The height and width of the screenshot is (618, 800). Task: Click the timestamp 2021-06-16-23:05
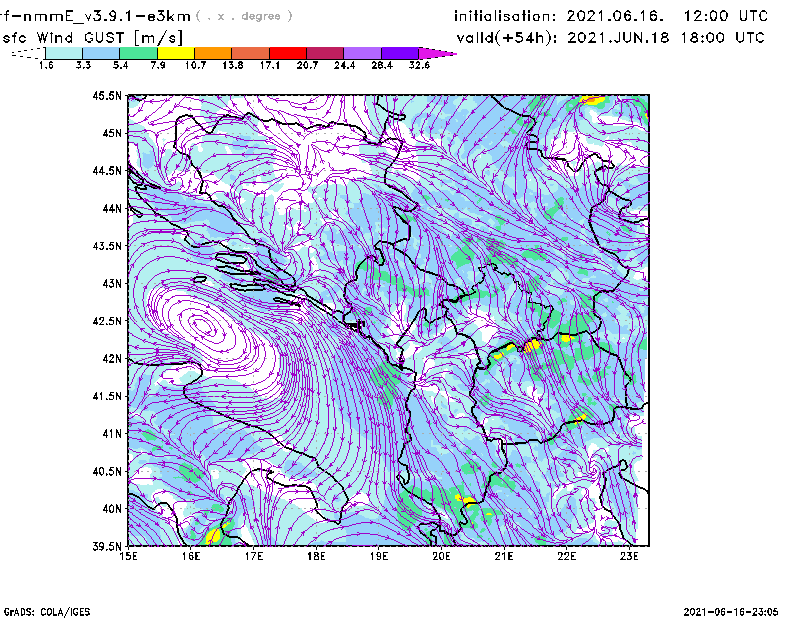[x=731, y=611]
